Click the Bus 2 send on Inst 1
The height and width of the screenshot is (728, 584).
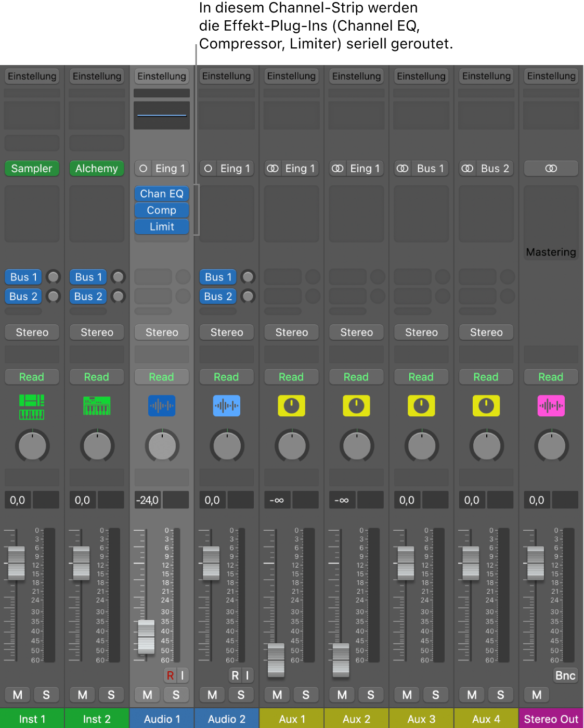tap(22, 296)
